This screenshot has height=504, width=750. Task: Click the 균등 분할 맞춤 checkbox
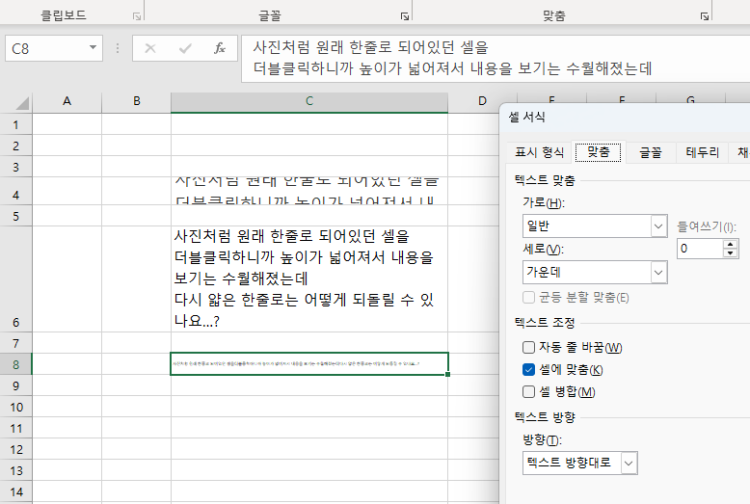529,297
